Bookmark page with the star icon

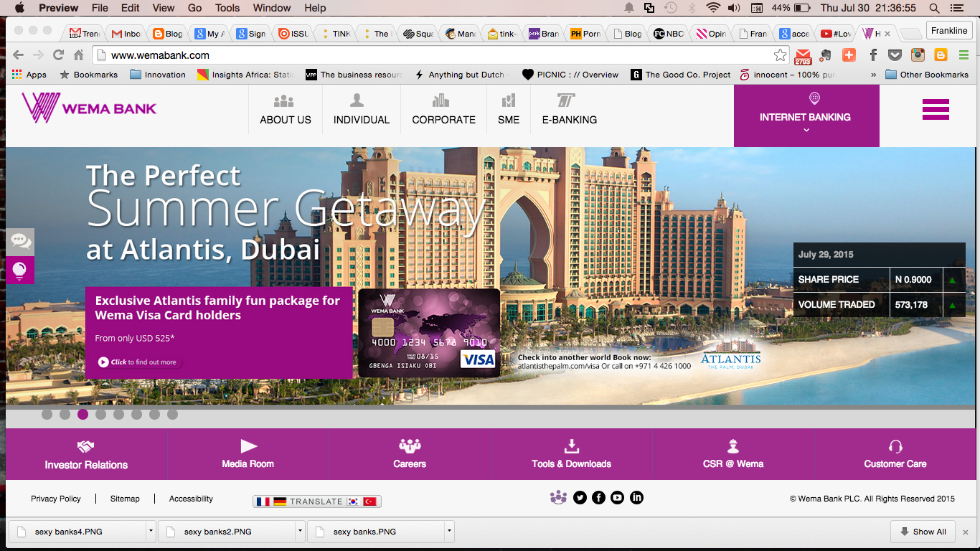click(780, 55)
